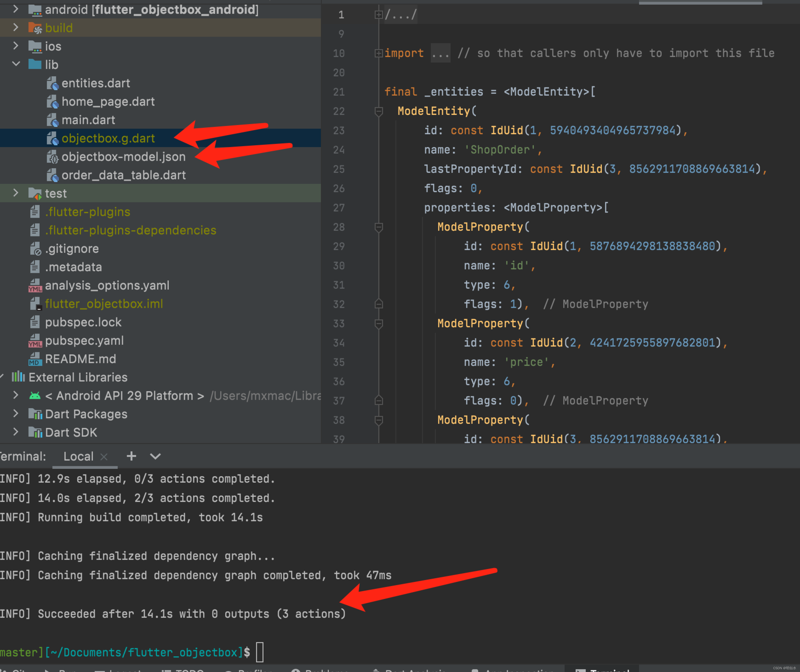This screenshot has width=800, height=672.
Task: Select the Local terminal tab
Action: point(78,456)
